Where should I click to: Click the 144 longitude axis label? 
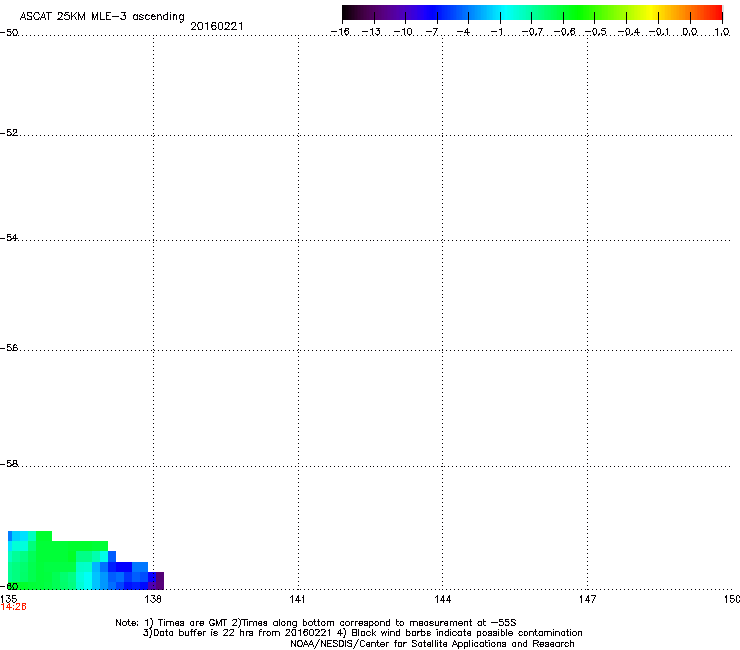[x=442, y=599]
